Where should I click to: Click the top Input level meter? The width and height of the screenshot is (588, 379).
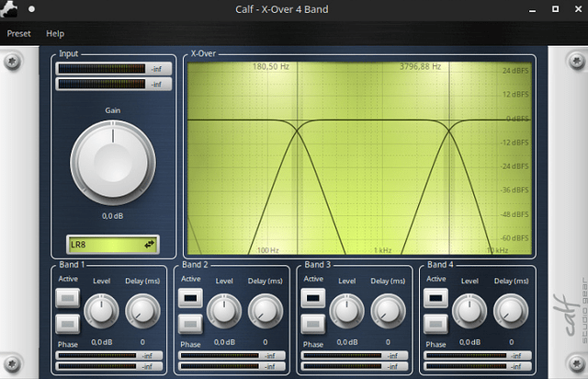click(x=114, y=69)
